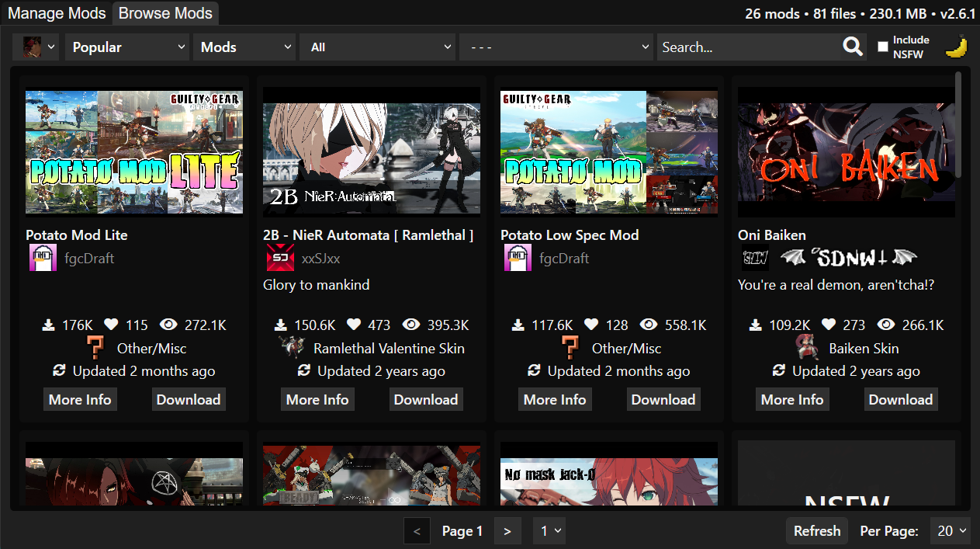Switch to the Manage Mods tab
The image size is (980, 549).
tap(57, 13)
